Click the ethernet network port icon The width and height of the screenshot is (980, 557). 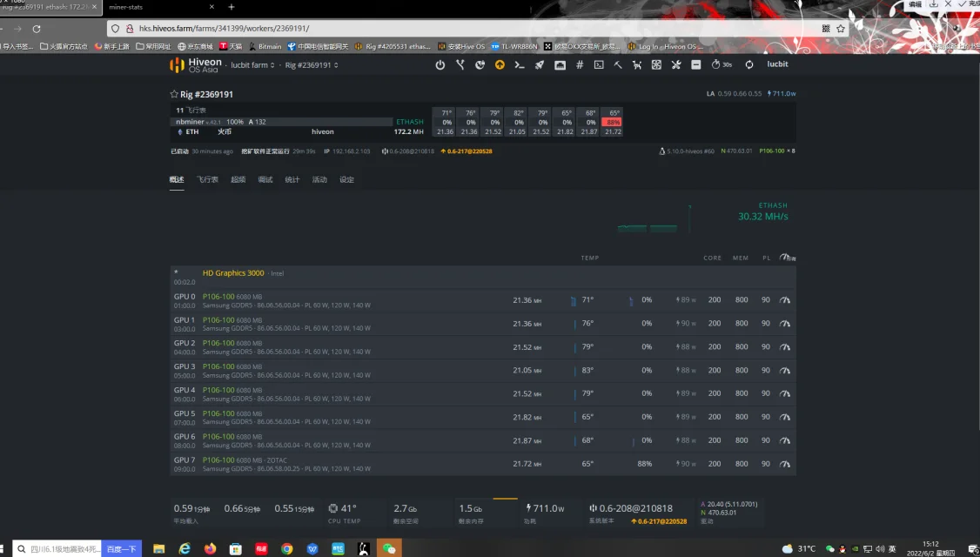(x=560, y=65)
